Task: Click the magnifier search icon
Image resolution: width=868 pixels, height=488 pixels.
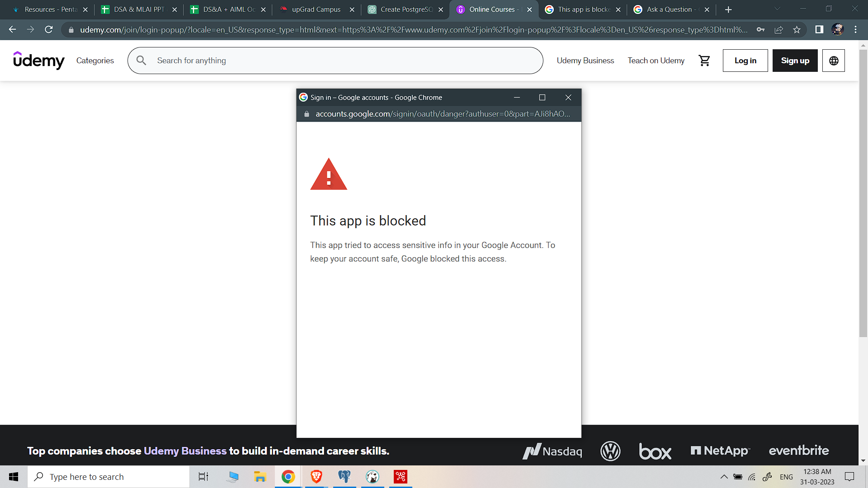Action: click(x=141, y=61)
